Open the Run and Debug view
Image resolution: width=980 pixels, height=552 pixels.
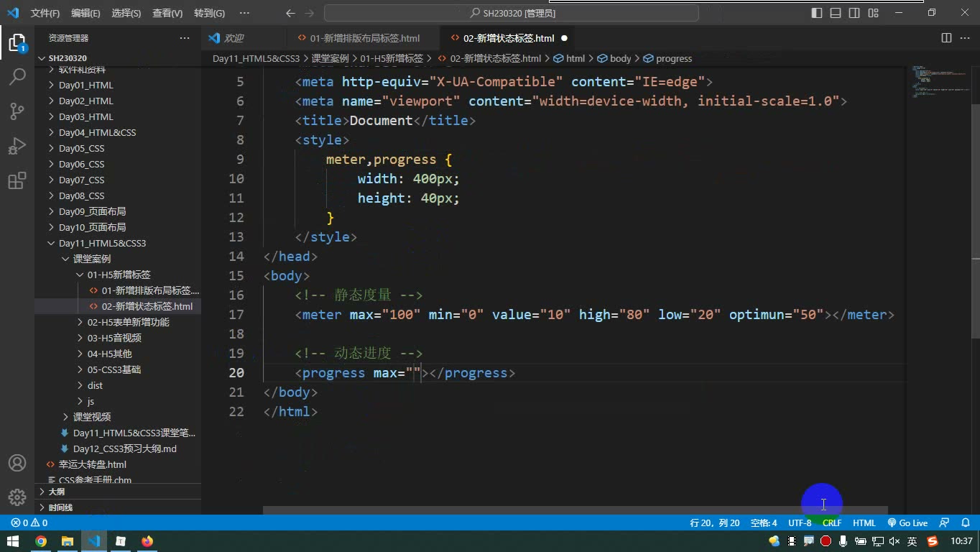pos(17,146)
